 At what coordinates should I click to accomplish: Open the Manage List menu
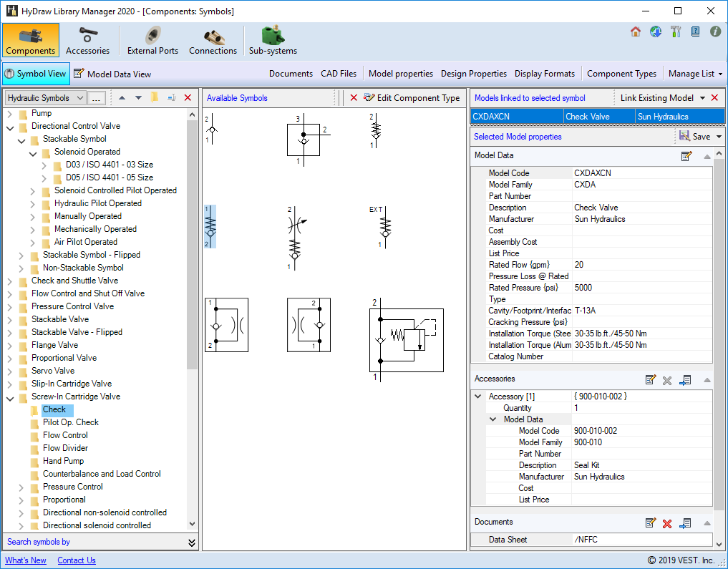click(x=695, y=74)
